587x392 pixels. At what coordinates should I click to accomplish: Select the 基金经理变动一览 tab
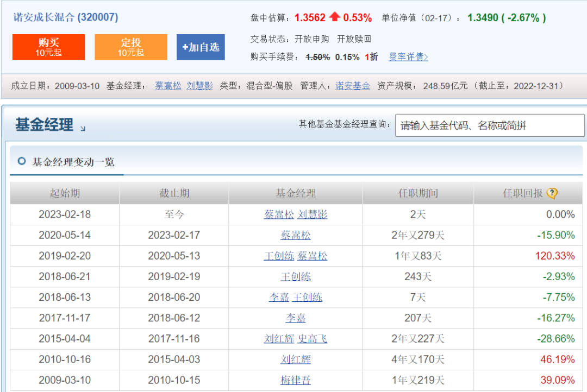(73, 162)
